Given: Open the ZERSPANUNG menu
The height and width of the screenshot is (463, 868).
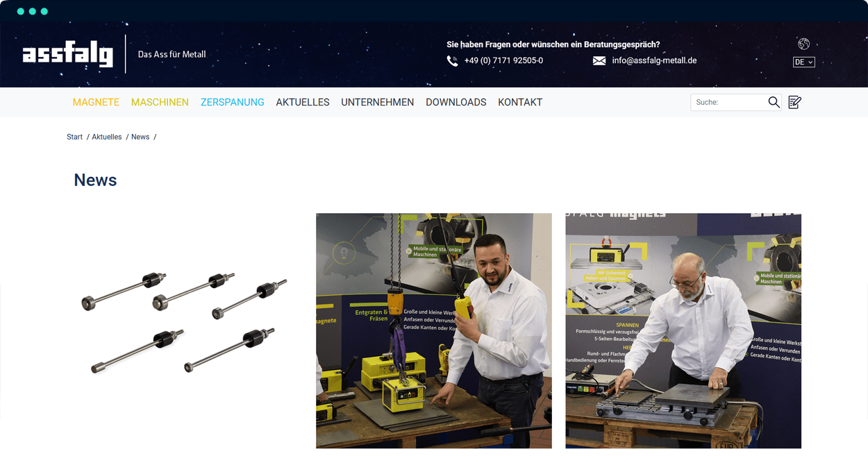Looking at the screenshot, I should (x=232, y=102).
